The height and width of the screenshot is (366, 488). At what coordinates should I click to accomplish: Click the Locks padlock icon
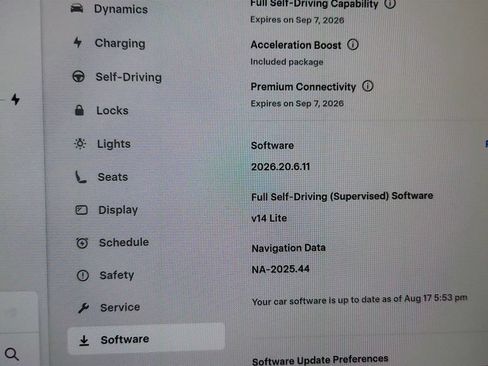79,110
